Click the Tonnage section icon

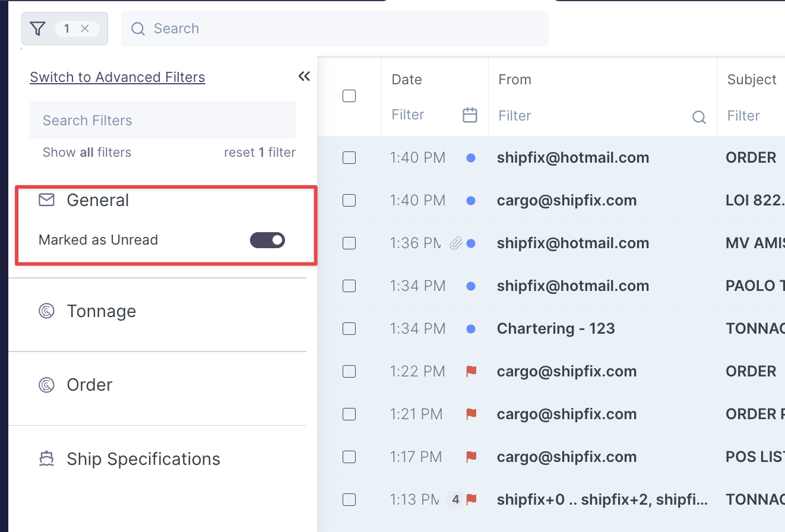tap(46, 311)
